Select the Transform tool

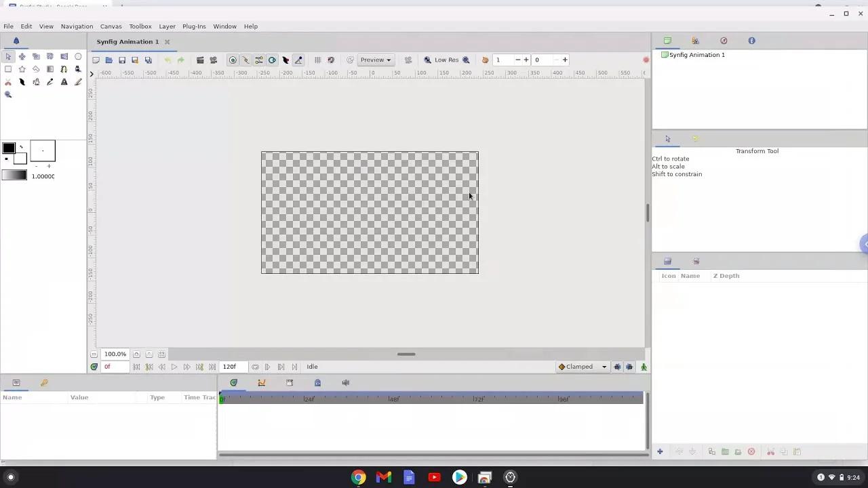[8, 56]
